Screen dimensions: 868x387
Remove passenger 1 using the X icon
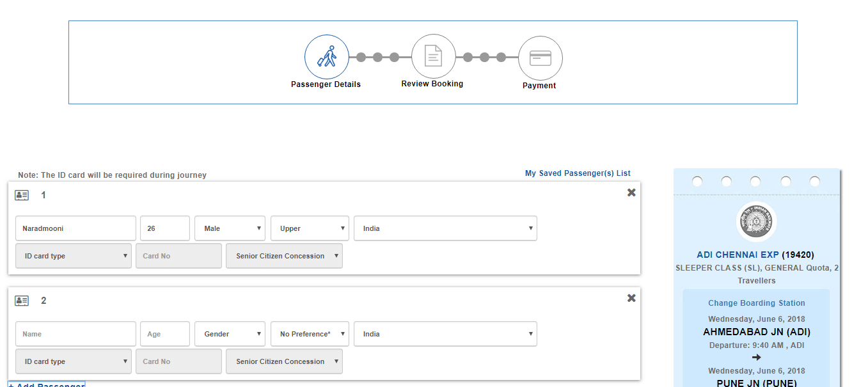coord(631,192)
